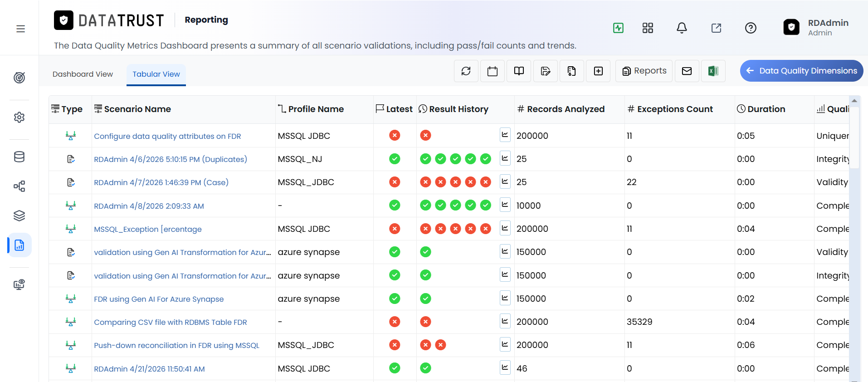Image resolution: width=868 pixels, height=382 pixels.
Task: Open Configure data quality attributes on FDR
Action: [x=167, y=136]
